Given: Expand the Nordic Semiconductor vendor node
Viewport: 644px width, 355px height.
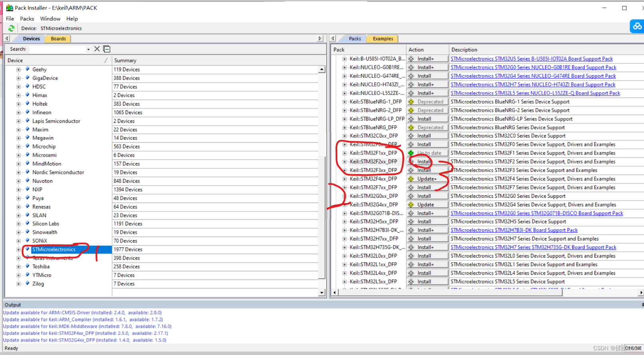Looking at the screenshot, I should (x=18, y=172).
